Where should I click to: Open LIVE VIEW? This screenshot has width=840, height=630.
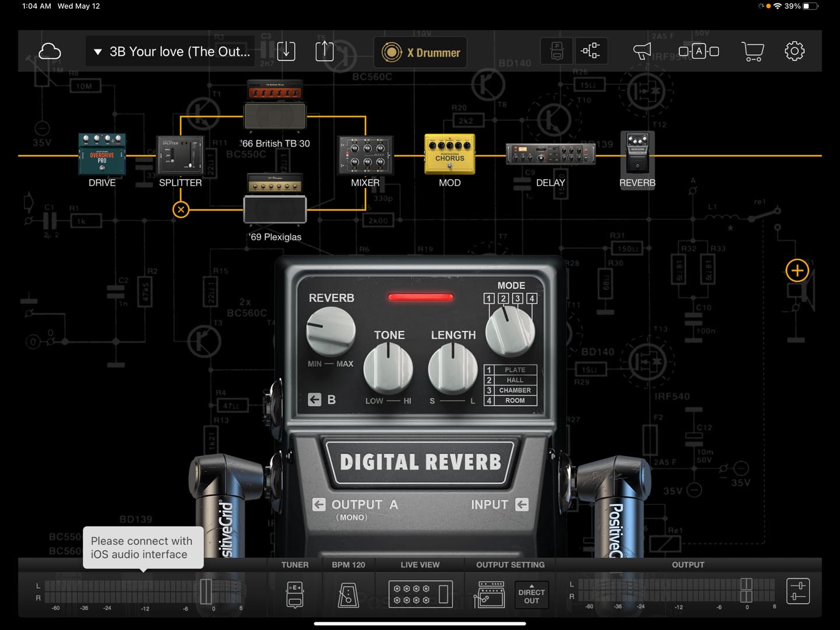pyautogui.click(x=420, y=594)
